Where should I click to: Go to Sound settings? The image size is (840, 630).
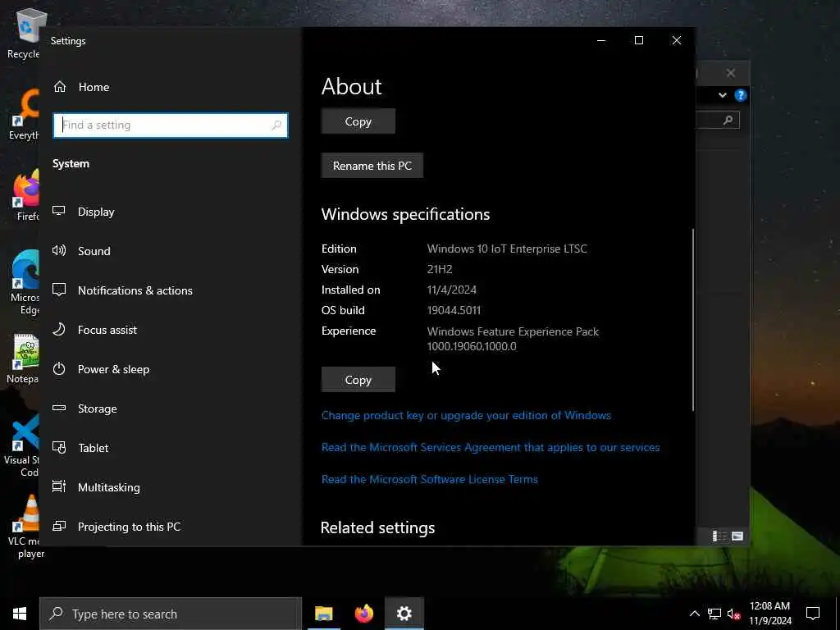pyautogui.click(x=94, y=251)
